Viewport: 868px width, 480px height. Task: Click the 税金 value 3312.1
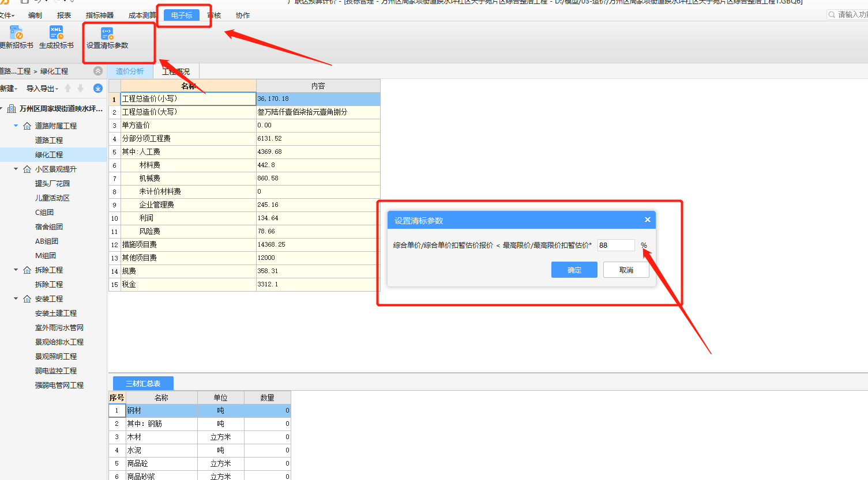pos(318,284)
